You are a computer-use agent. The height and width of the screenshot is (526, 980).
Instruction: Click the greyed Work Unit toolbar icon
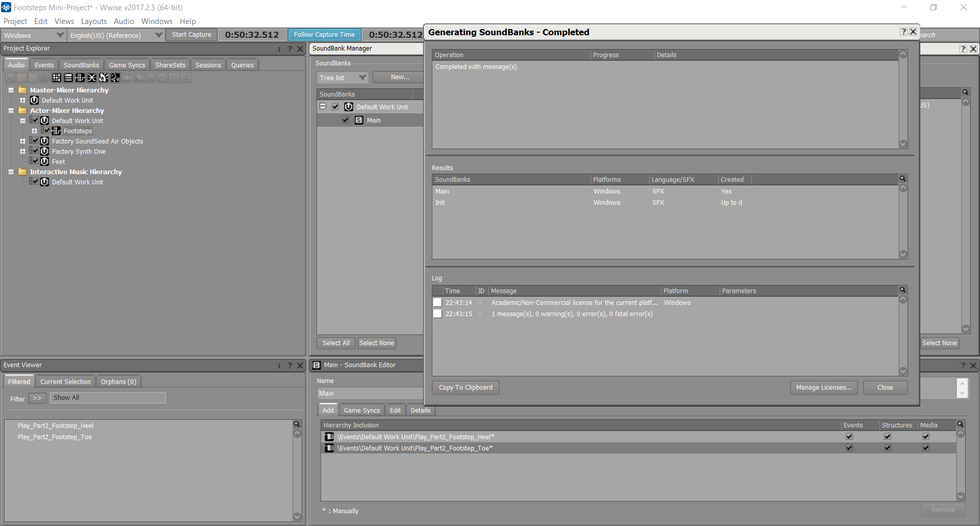[10, 78]
